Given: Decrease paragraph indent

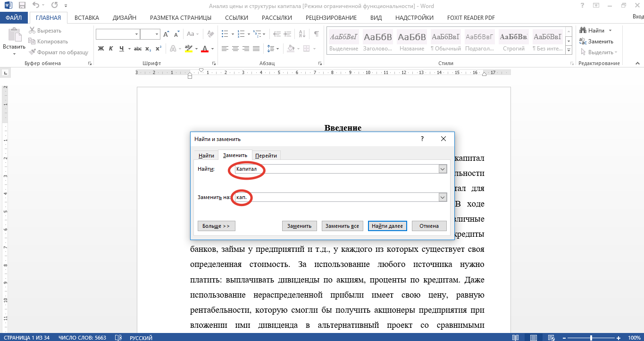Looking at the screenshot, I should pos(276,34).
